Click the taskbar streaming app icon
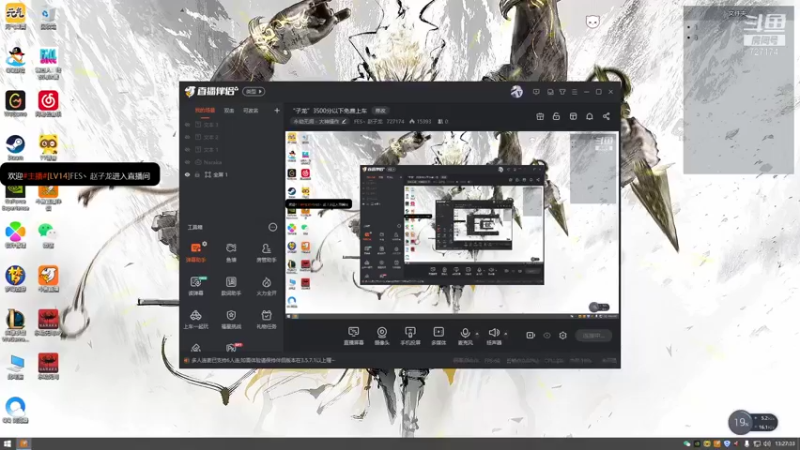The height and width of the screenshot is (450, 800). [23, 444]
